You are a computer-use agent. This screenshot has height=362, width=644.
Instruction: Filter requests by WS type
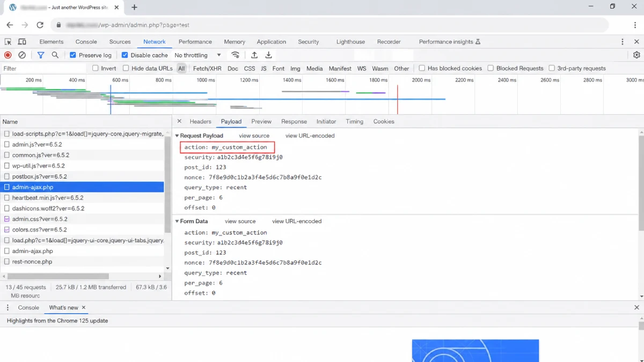(362, 68)
